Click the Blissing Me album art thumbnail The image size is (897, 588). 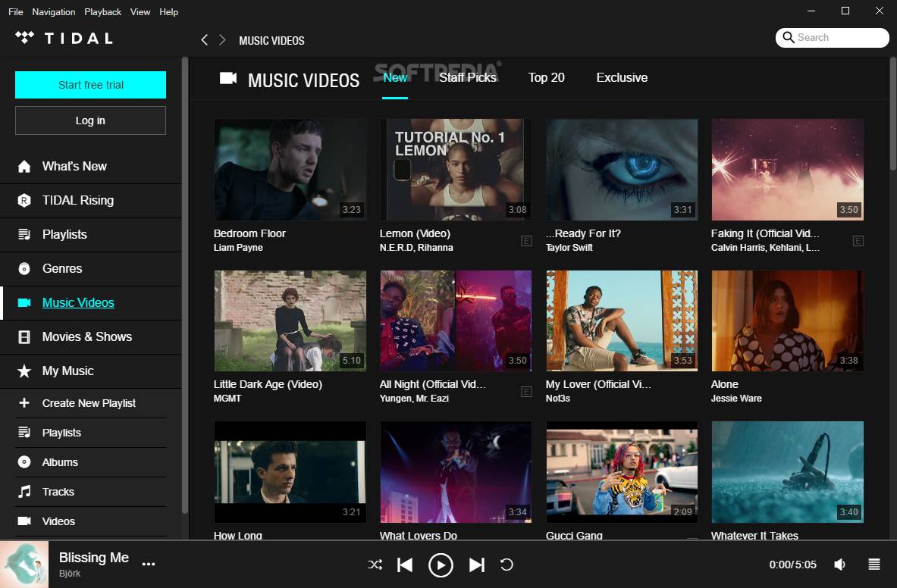[24, 565]
